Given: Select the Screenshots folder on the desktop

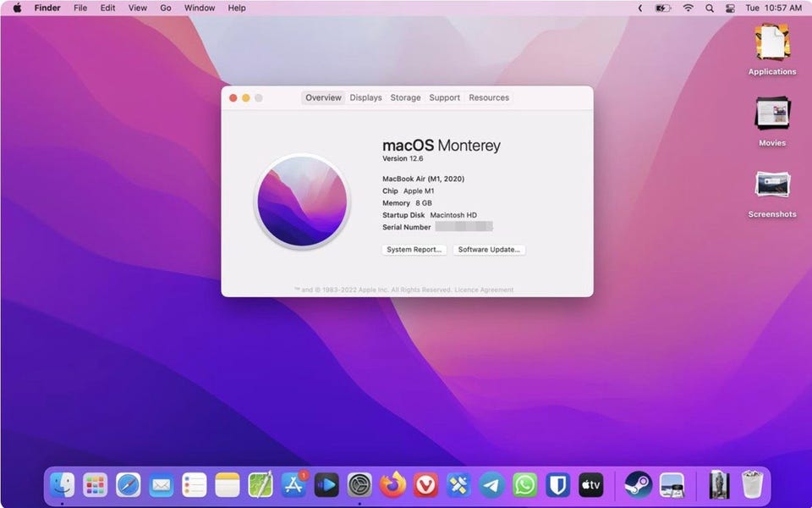Looking at the screenshot, I should pyautogui.click(x=771, y=185).
